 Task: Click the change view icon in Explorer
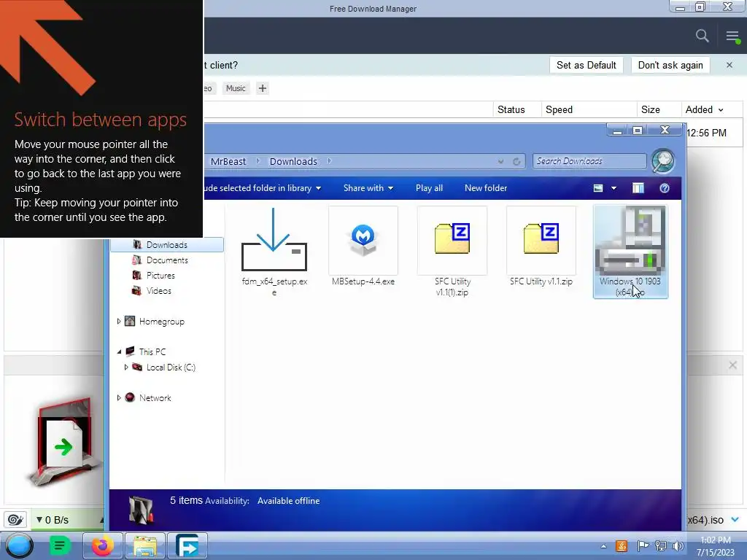[x=598, y=188]
